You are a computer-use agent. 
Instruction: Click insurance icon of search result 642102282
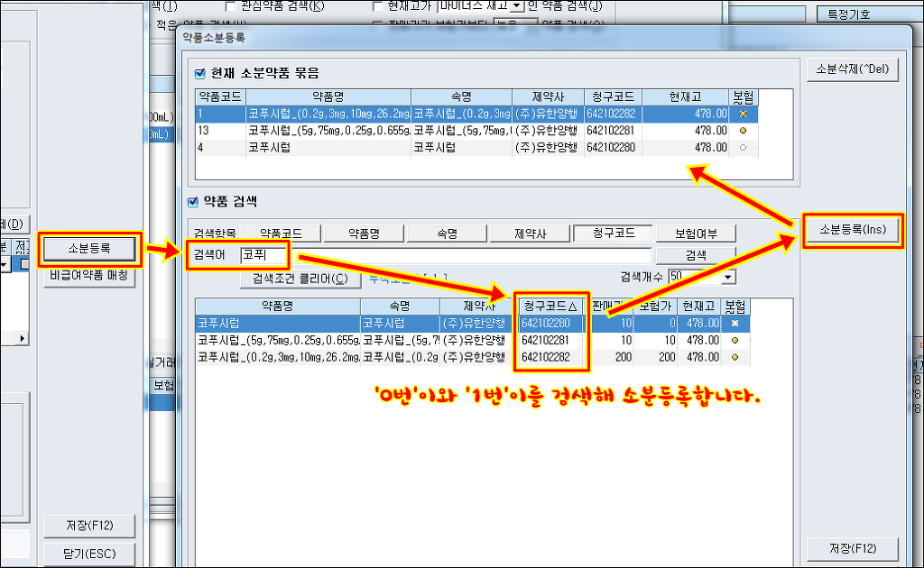(x=735, y=358)
